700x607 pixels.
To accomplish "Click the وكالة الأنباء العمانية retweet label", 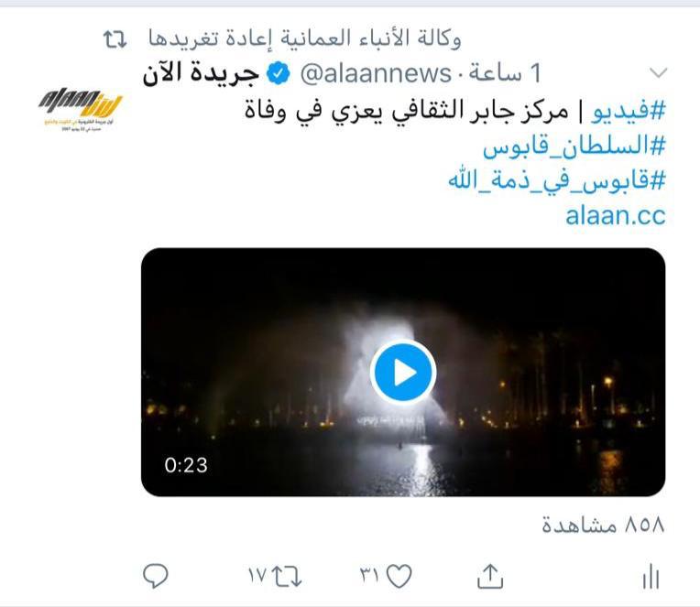I will (305, 38).
